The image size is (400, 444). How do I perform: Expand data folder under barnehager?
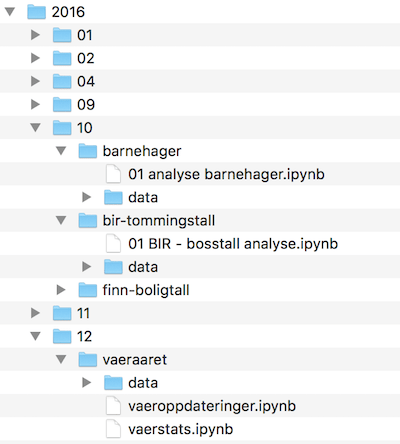click(x=87, y=197)
